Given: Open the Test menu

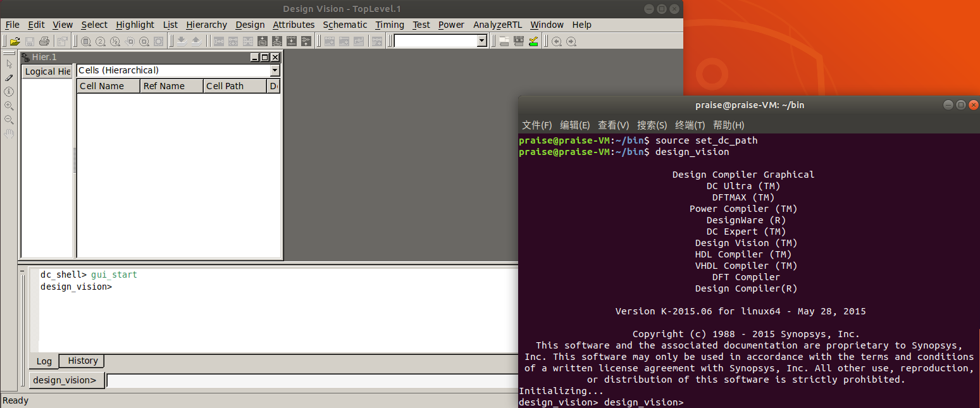Looking at the screenshot, I should 421,25.
